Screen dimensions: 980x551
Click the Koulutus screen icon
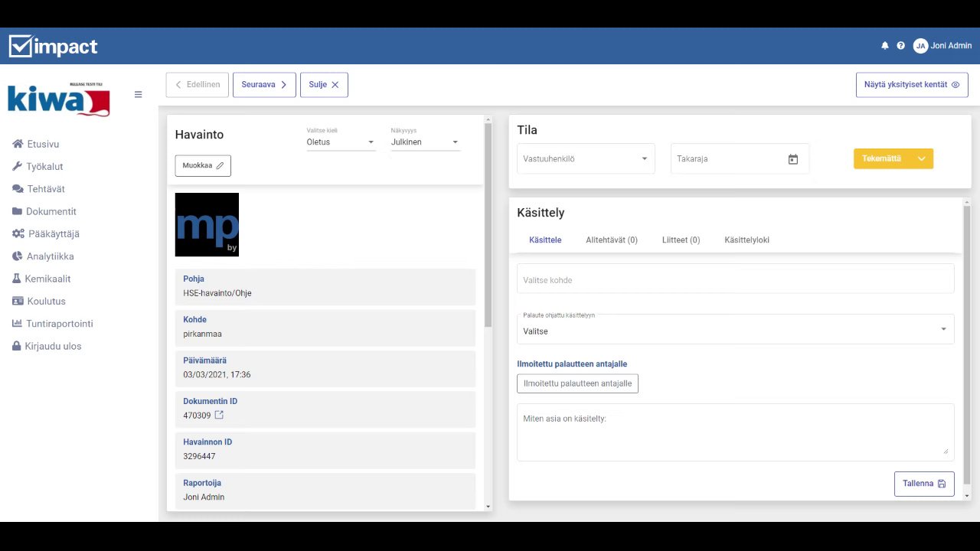coord(18,301)
